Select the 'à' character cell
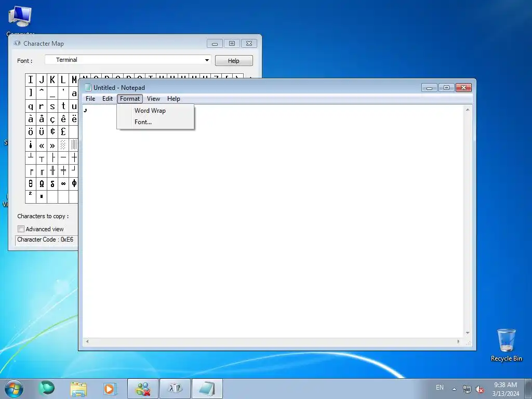The height and width of the screenshot is (399, 532). [31, 119]
